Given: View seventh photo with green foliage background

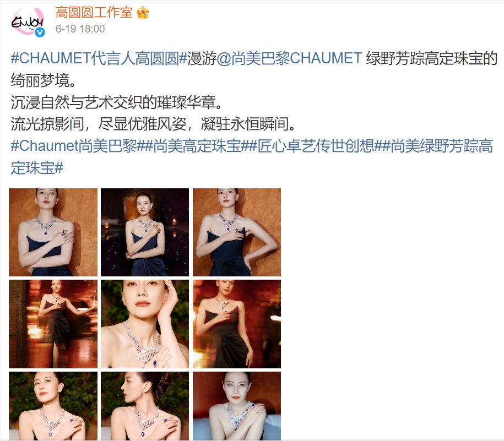Looking at the screenshot, I should (53, 406).
